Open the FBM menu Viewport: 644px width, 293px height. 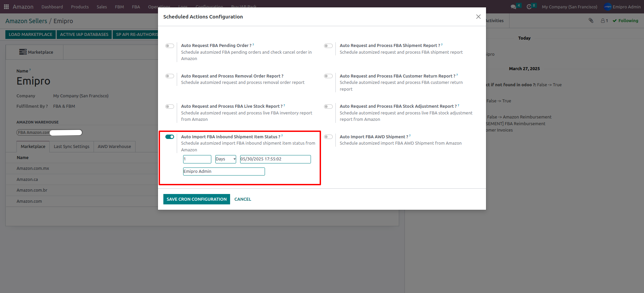pyautogui.click(x=119, y=7)
